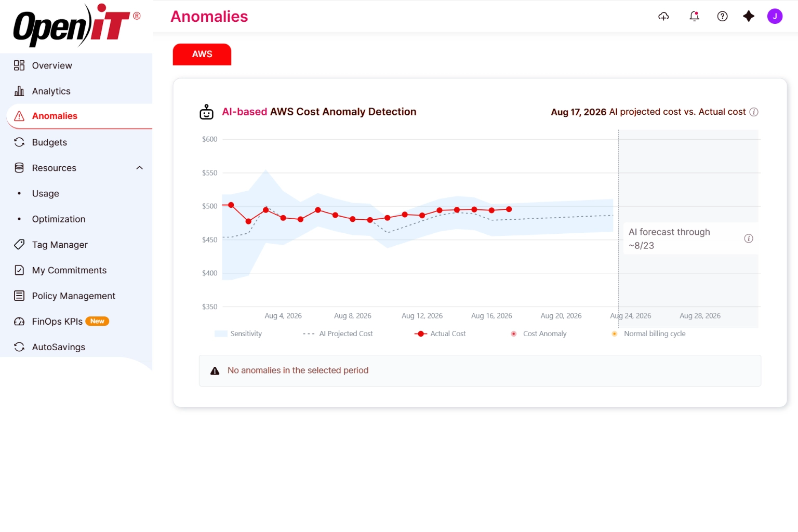The height and width of the screenshot is (532, 798).
Task: Click the Resources database icon
Action: (19, 168)
